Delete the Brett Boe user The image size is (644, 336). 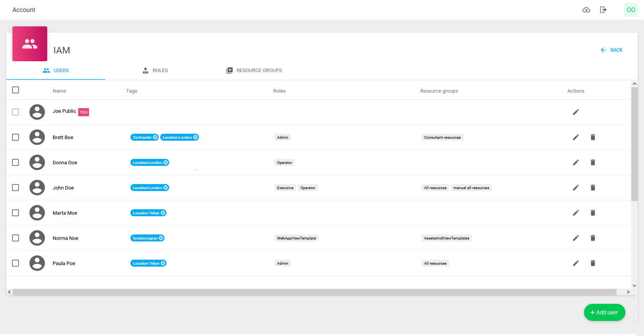click(x=593, y=137)
